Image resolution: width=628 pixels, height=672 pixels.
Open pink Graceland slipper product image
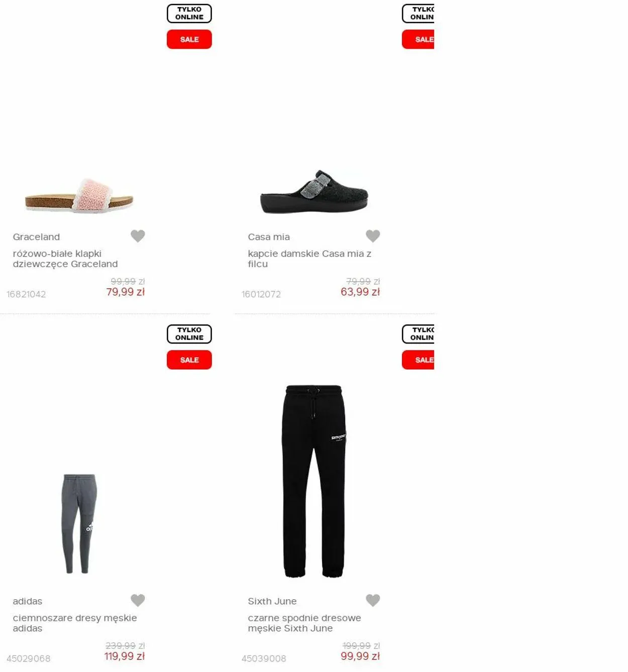79,195
